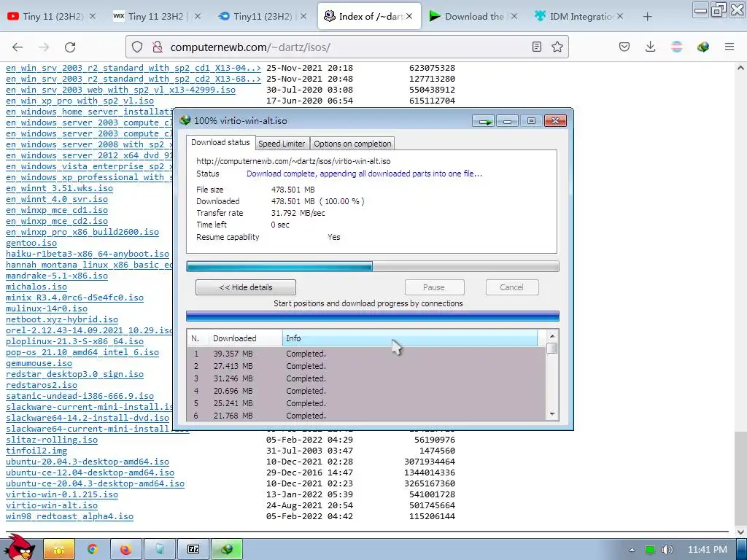Close the Tiny 11 YouTube tab
The image size is (747, 560).
tap(93, 16)
